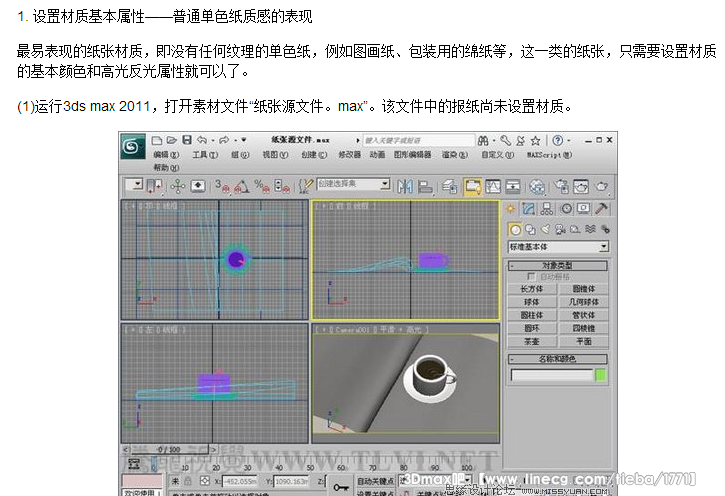Open the 编辑 menu

coord(166,155)
